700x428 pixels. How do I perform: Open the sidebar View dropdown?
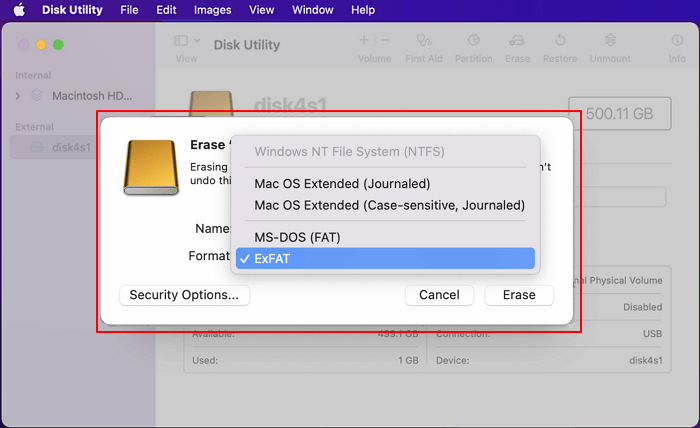pyautogui.click(x=186, y=42)
